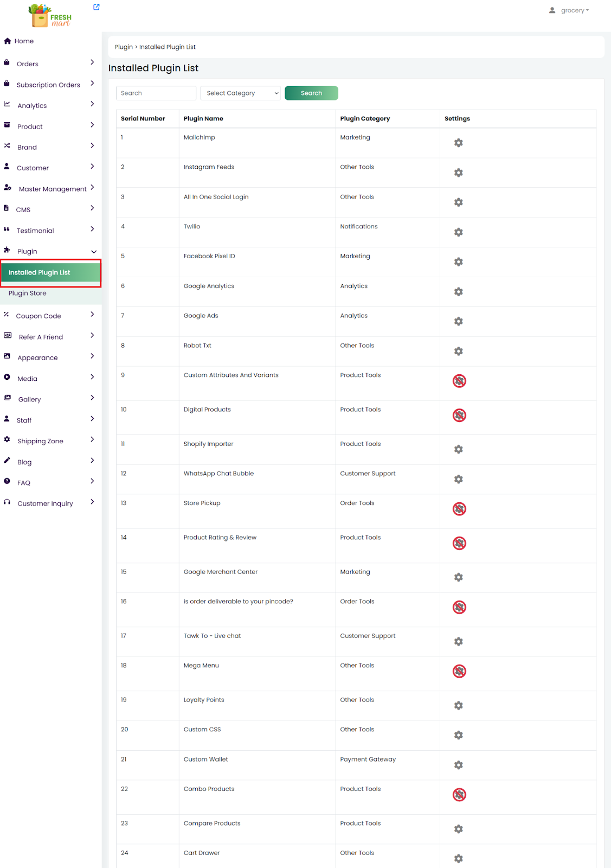Click disabled settings icon for Mega Menu
This screenshot has height=868, width=611.
pos(459,671)
